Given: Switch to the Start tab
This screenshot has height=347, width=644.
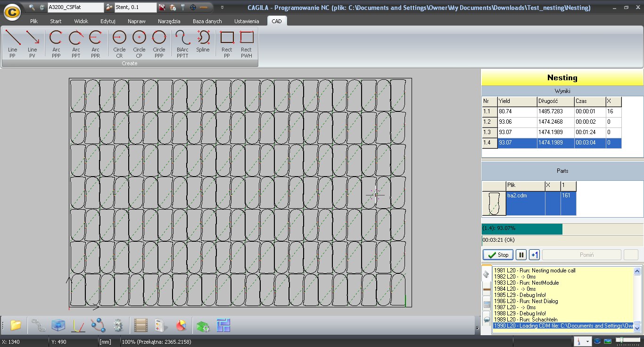Looking at the screenshot, I should pyautogui.click(x=56, y=21).
